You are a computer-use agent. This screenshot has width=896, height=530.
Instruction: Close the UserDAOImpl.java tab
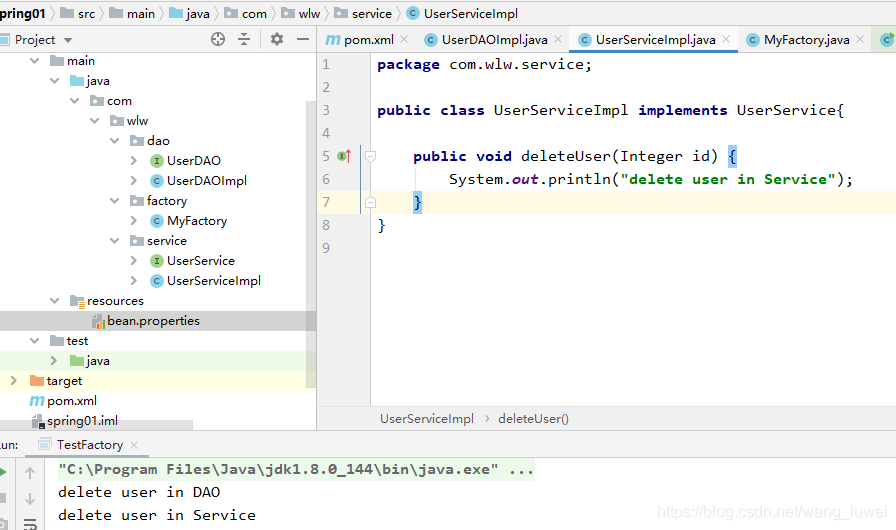click(558, 39)
